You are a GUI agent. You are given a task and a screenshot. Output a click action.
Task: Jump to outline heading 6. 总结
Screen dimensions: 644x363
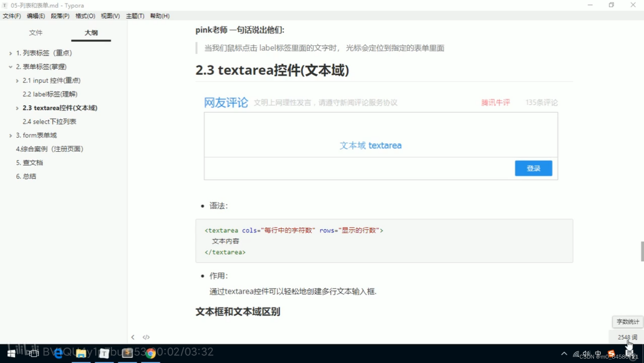point(26,176)
